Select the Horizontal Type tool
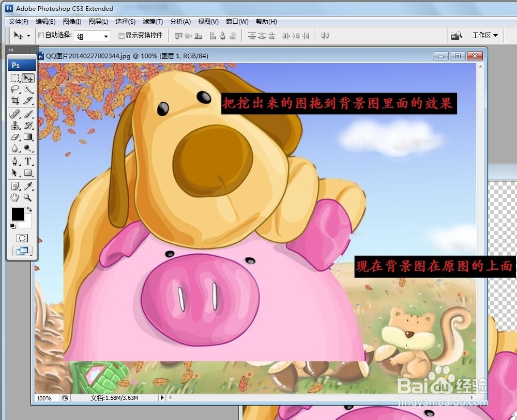517x420 pixels. tap(28, 161)
